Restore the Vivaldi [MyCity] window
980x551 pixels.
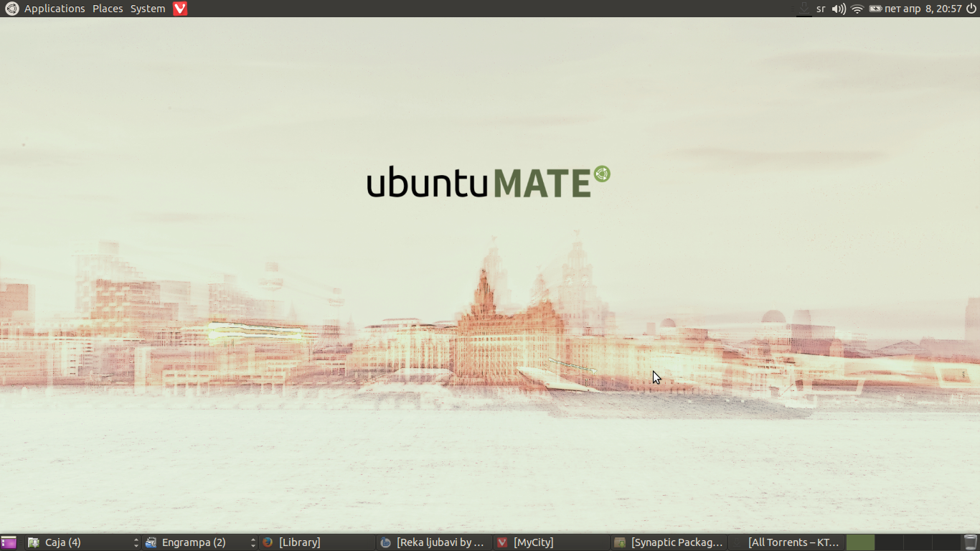pyautogui.click(x=552, y=542)
